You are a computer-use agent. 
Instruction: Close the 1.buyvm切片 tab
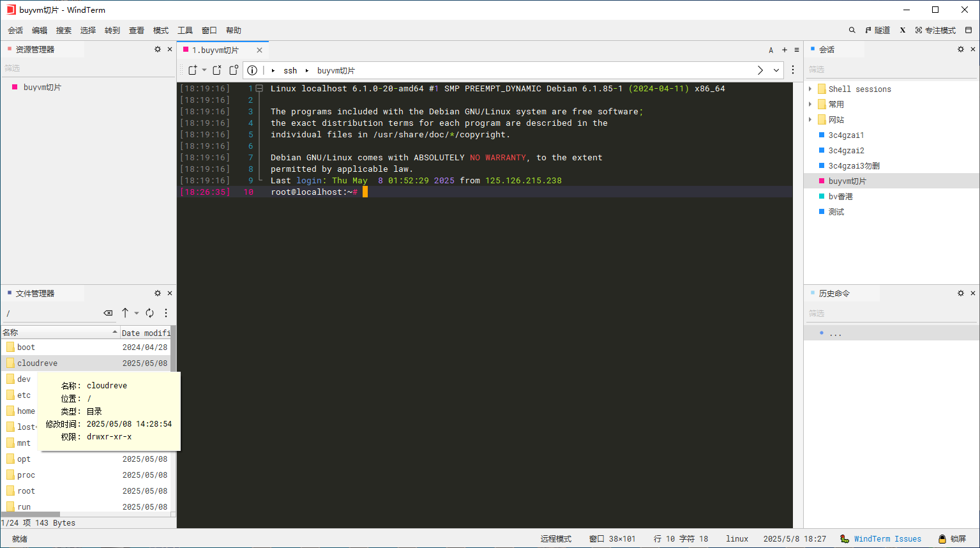click(259, 50)
